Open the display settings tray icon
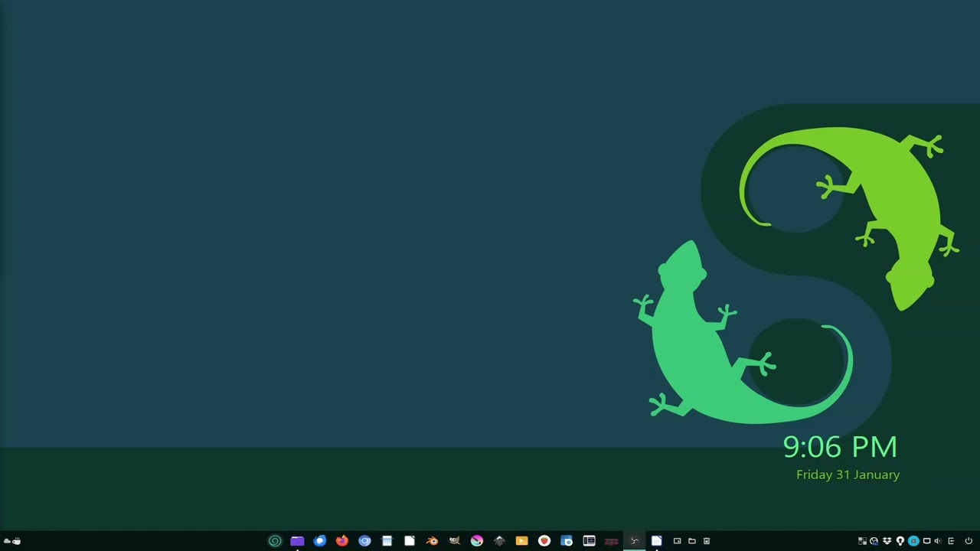 pyautogui.click(x=926, y=541)
